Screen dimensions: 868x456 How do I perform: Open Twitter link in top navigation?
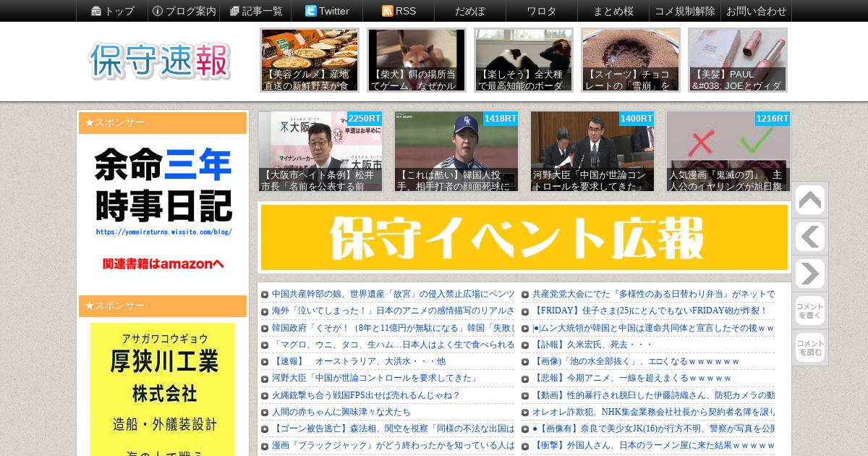coord(327,11)
